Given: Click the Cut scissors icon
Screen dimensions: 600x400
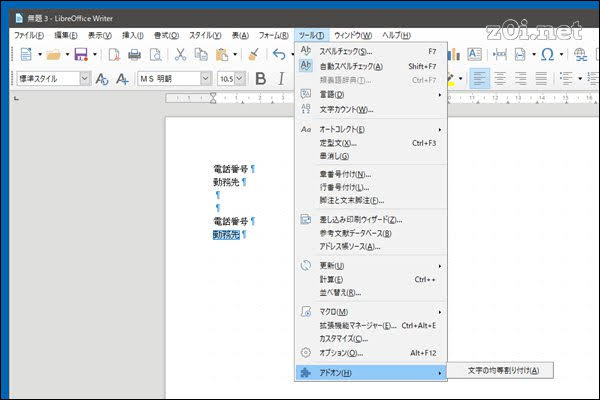Looking at the screenshot, I should pos(180,54).
